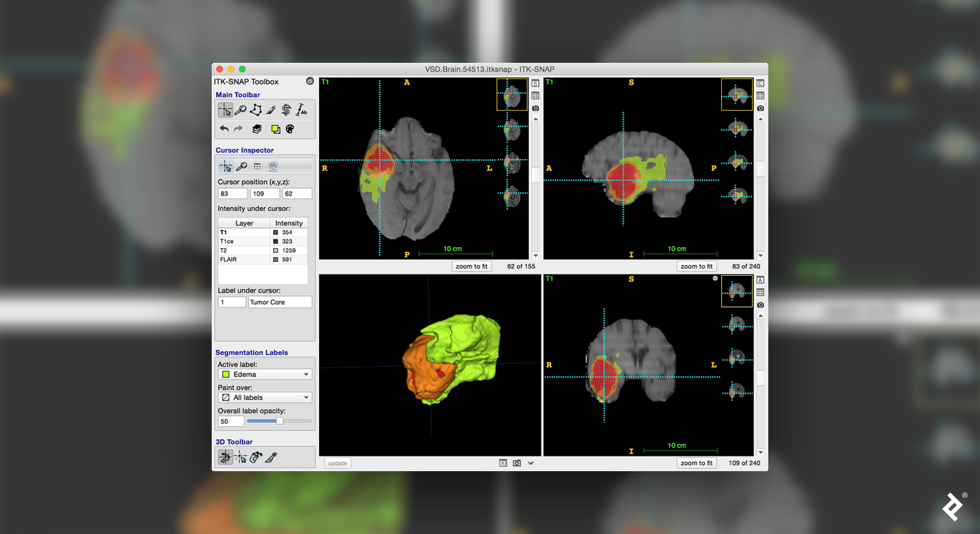Screen dimensions: 980x534
Task: Open the label color palette editor
Action: tap(290, 129)
